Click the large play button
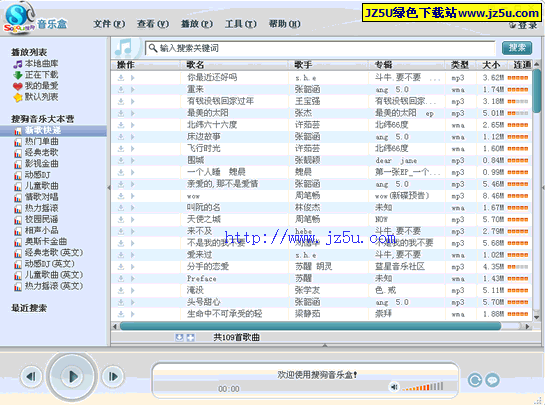The width and height of the screenshot is (545, 405). tap(72, 377)
